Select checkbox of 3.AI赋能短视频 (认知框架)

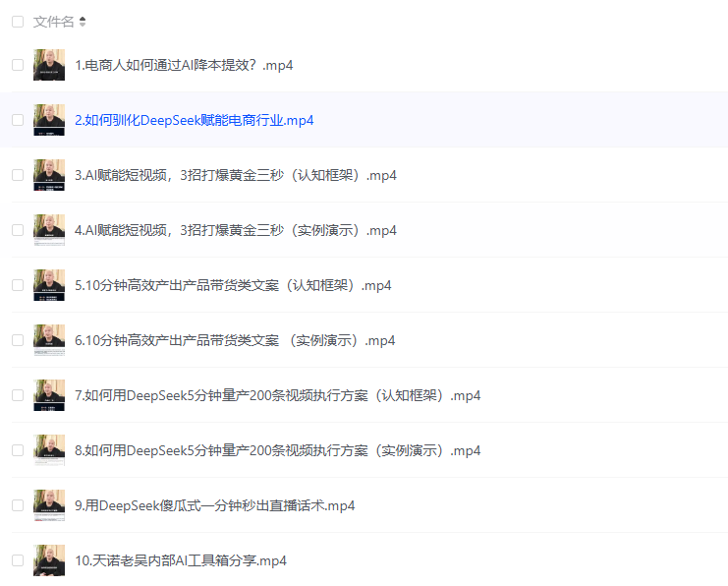click(x=18, y=175)
